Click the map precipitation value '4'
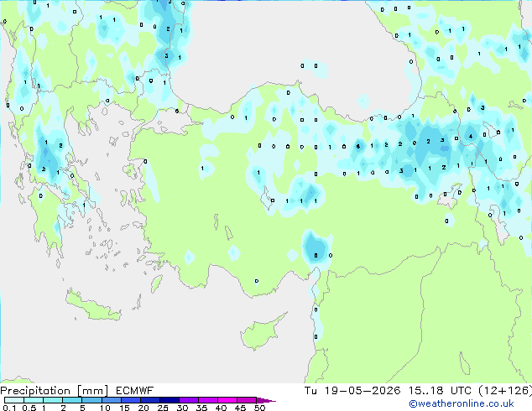This screenshot has height=411, width=532. [x=471, y=137]
